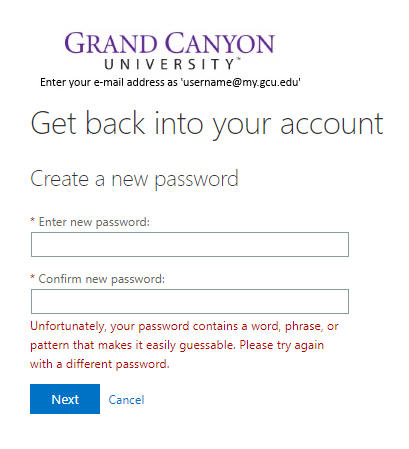Select the 'Enter new password:' label
The image size is (409, 449).
94,222
